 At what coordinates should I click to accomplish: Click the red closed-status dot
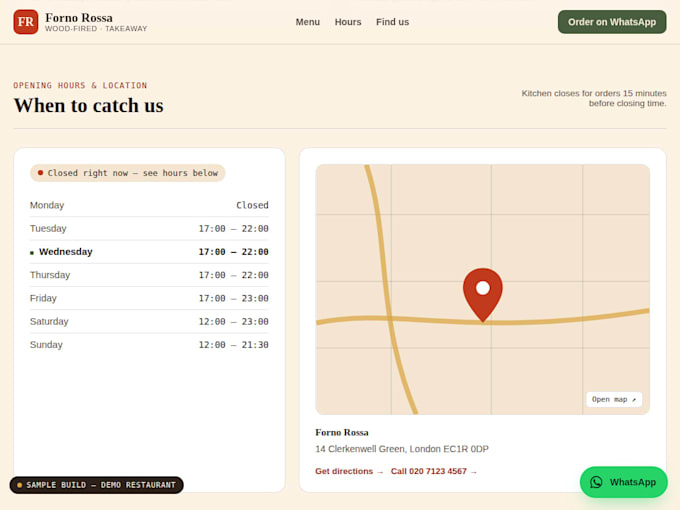(x=40, y=173)
